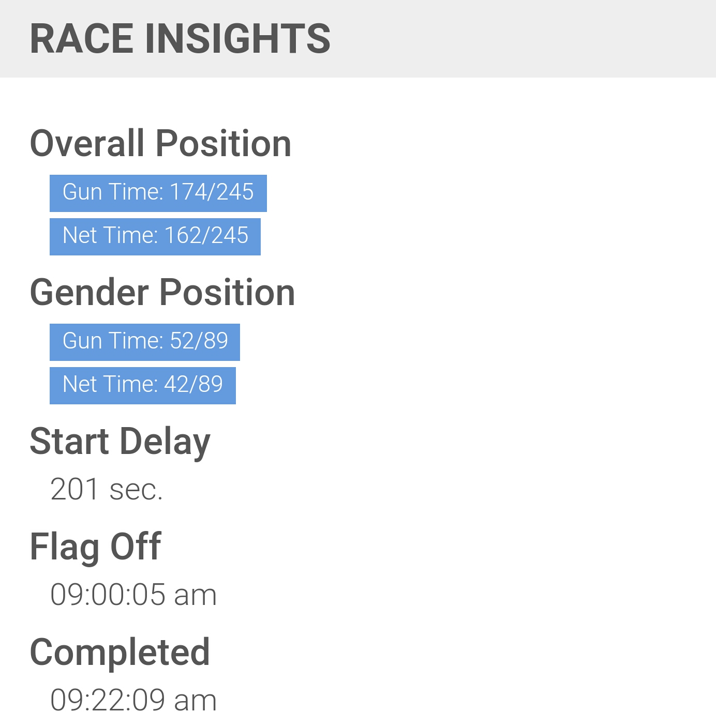Click the Start Delay heading
The image size is (716, 728).
pyautogui.click(x=120, y=442)
